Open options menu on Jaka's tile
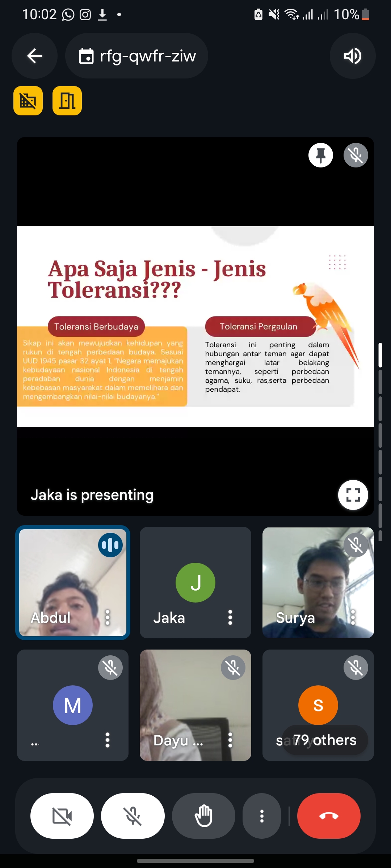 pos(230,617)
